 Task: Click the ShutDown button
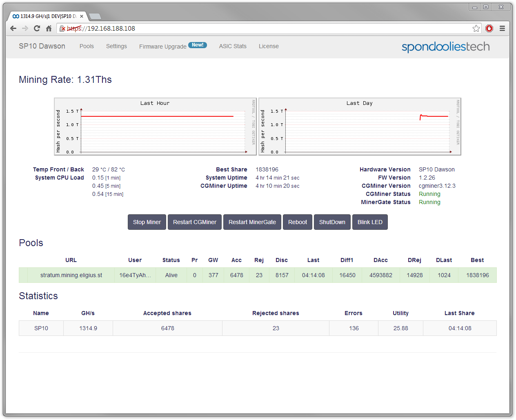click(332, 222)
